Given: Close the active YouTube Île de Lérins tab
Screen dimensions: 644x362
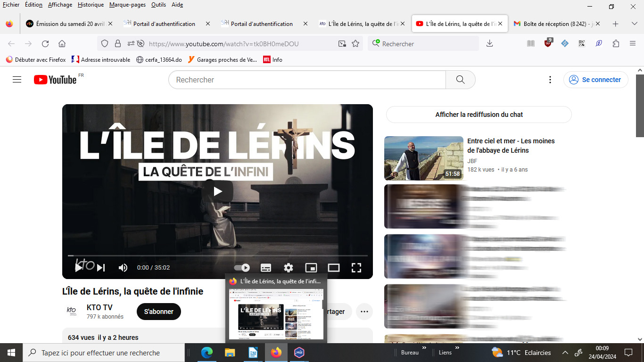Looking at the screenshot, I should coord(500,24).
